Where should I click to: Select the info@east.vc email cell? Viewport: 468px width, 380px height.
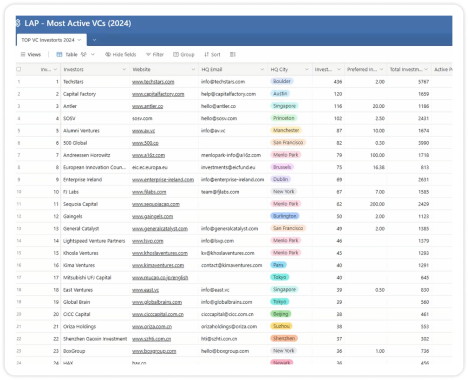pyautogui.click(x=233, y=290)
